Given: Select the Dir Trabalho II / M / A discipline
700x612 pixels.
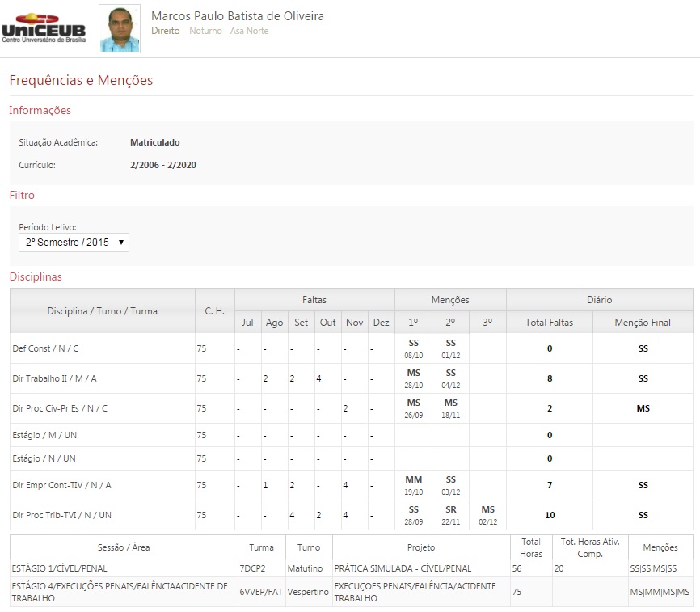Looking at the screenshot, I should click(x=54, y=378).
